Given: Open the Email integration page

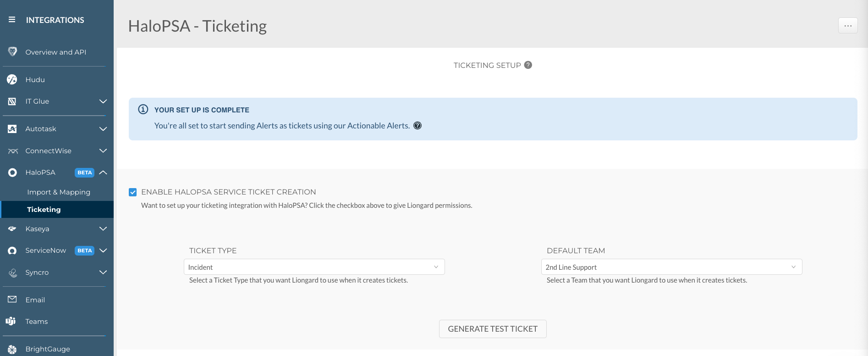Looking at the screenshot, I should [x=35, y=300].
